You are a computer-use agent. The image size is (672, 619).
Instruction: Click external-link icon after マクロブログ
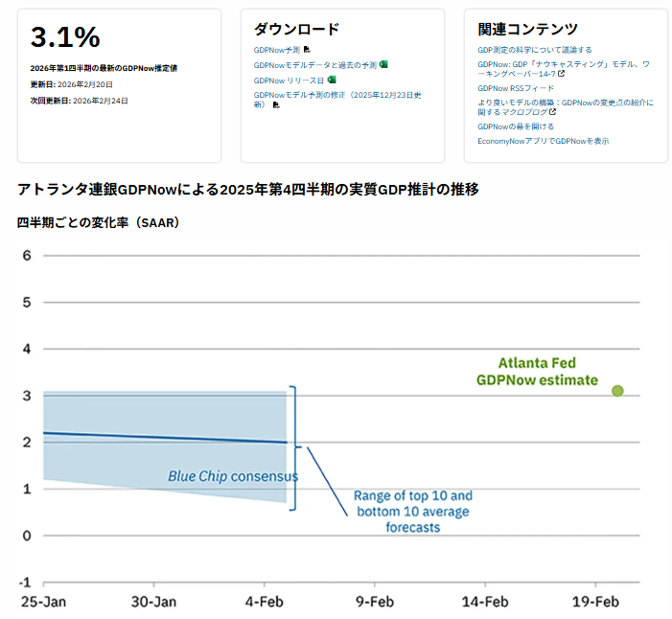point(552,111)
